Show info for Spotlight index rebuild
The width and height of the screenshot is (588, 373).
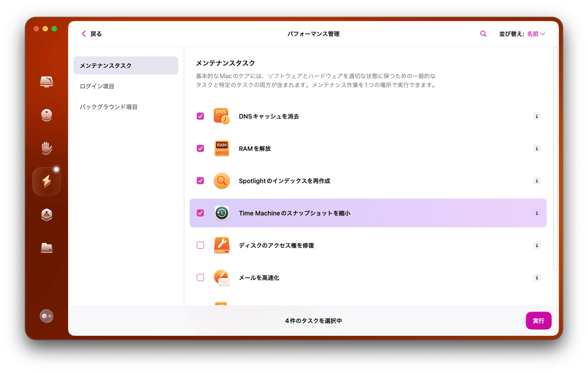click(537, 181)
